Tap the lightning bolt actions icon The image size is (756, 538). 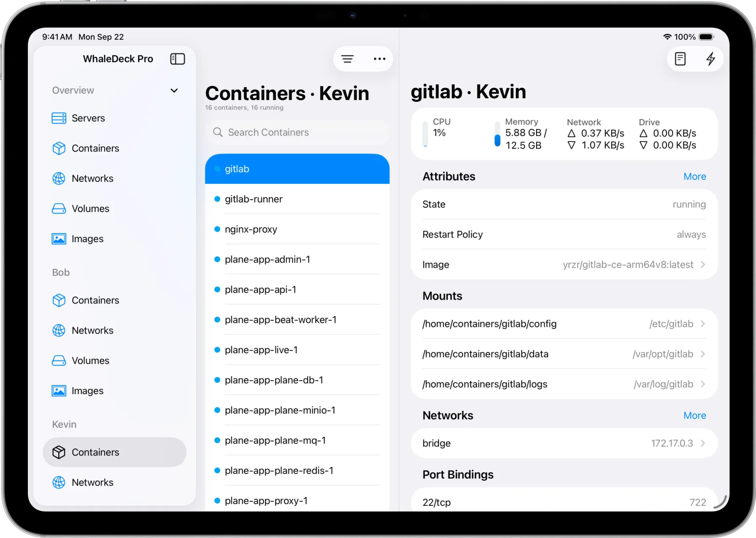tap(710, 59)
